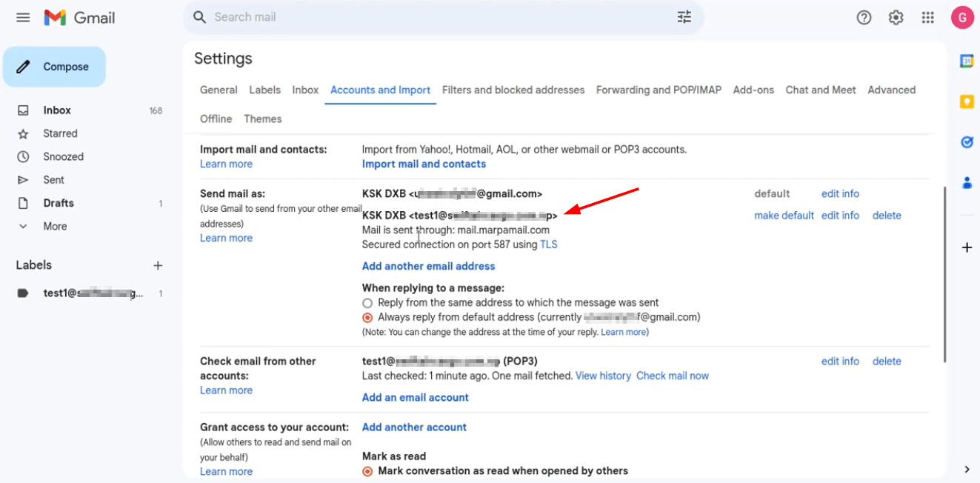
Task: Open the main menu hamburger icon
Action: [23, 17]
